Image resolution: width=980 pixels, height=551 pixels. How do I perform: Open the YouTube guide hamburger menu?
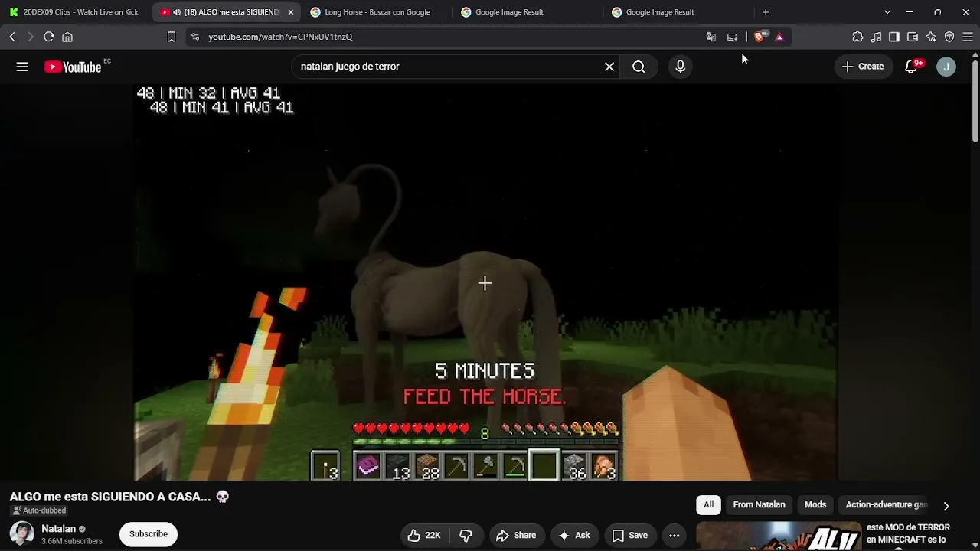coord(22,67)
